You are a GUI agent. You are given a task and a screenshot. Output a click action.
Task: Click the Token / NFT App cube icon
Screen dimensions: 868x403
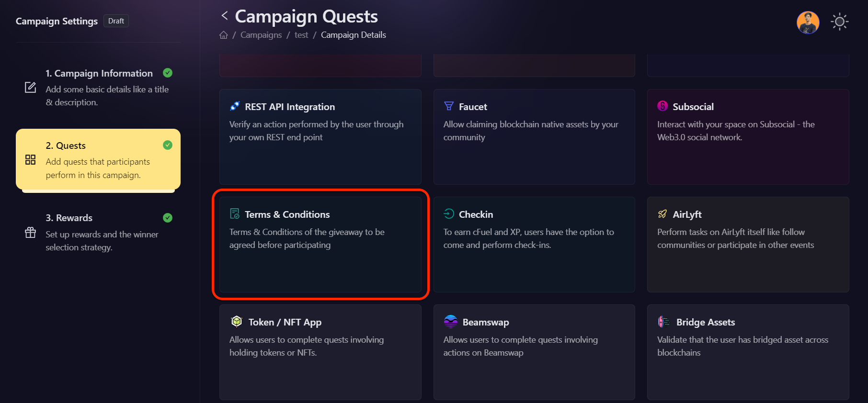236,322
